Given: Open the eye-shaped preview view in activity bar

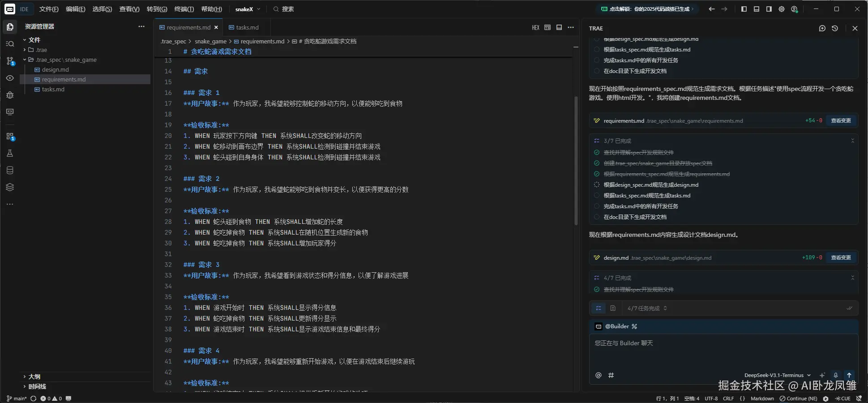Looking at the screenshot, I should (10, 78).
